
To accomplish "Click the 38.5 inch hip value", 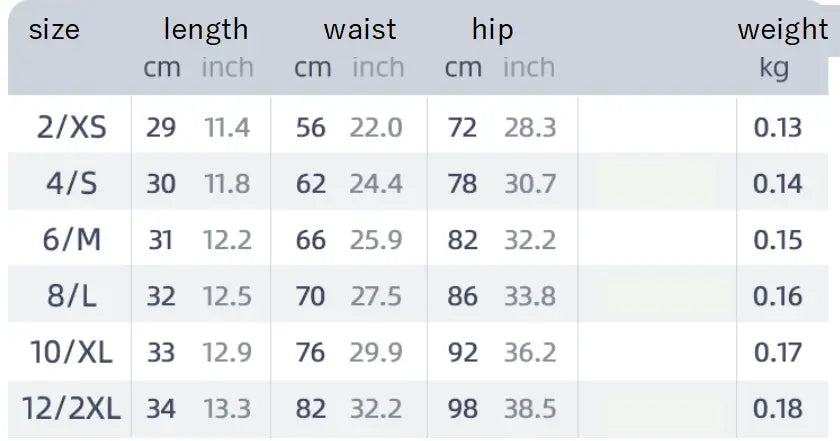I will [x=529, y=408].
